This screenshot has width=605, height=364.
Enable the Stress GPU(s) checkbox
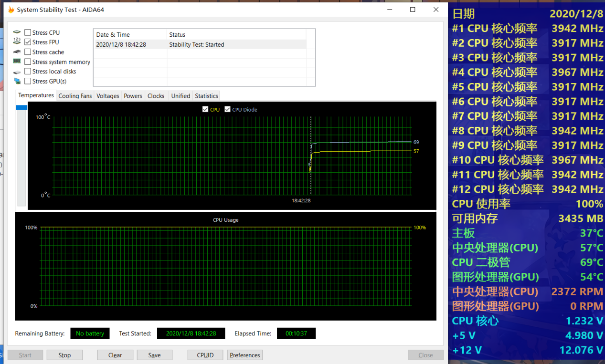point(28,81)
